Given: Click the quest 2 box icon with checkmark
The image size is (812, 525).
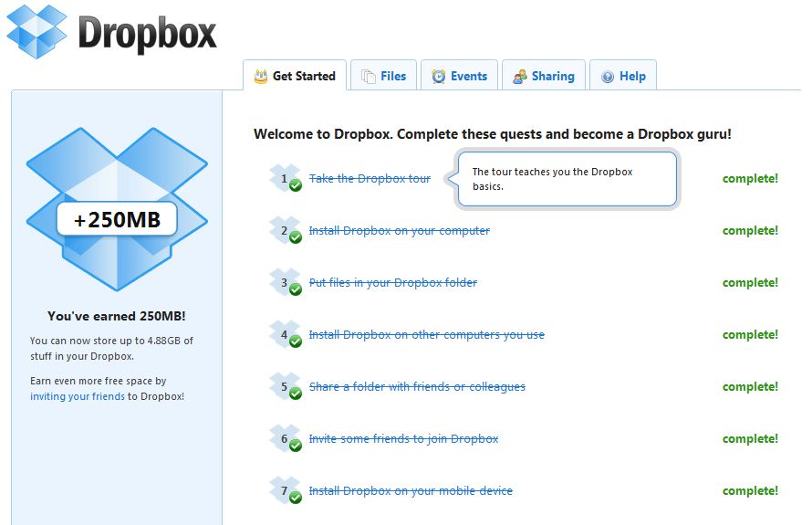Looking at the screenshot, I should [286, 231].
